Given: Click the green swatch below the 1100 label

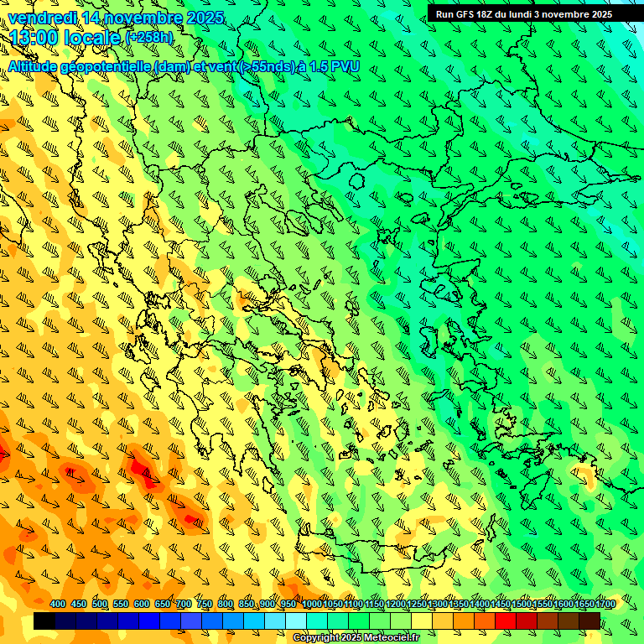Looking at the screenshot, I should 359,621.
